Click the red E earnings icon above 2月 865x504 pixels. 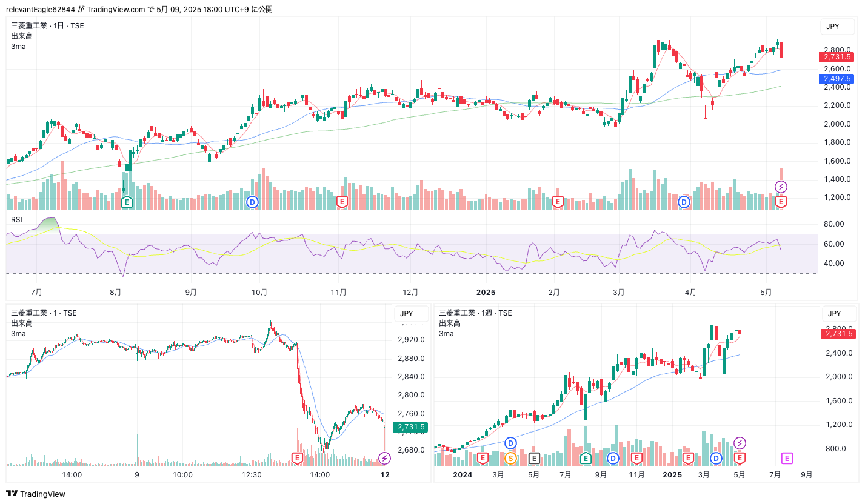tap(558, 202)
